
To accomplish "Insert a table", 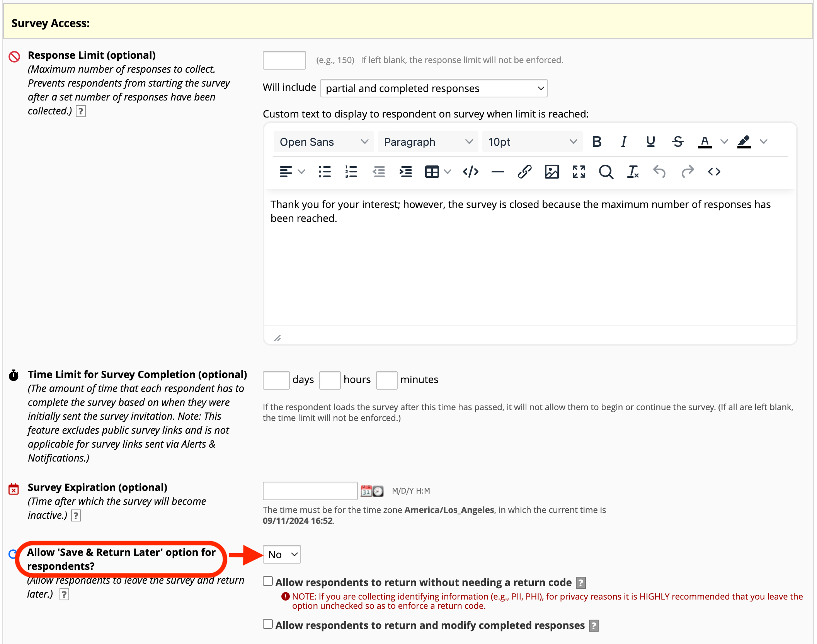I will click(432, 172).
